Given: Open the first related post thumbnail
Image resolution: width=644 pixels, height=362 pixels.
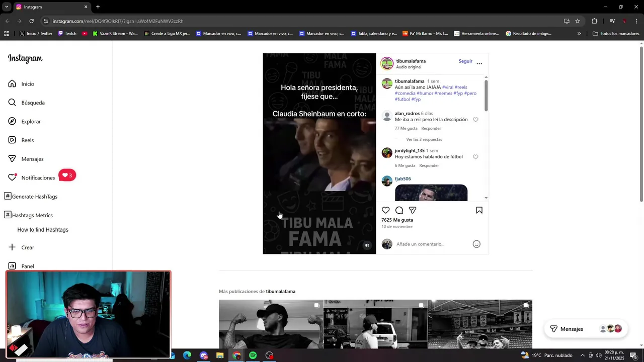Looking at the screenshot, I should pyautogui.click(x=271, y=324).
